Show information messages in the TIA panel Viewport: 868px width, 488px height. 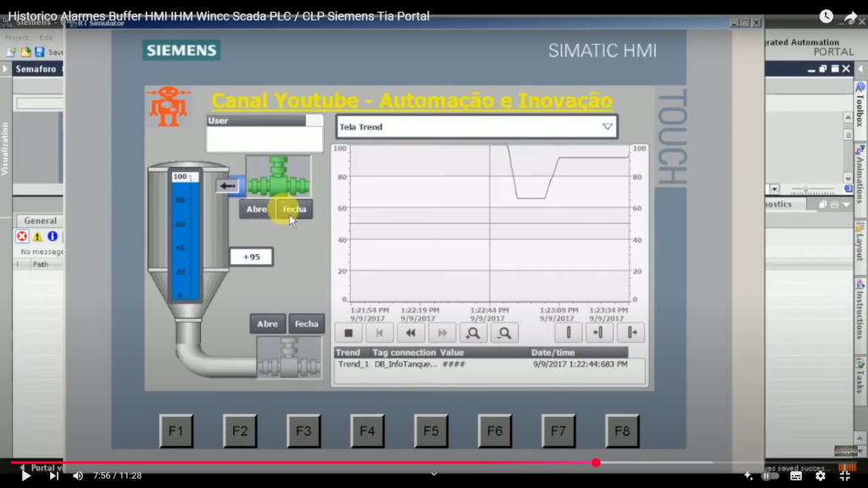[53, 236]
